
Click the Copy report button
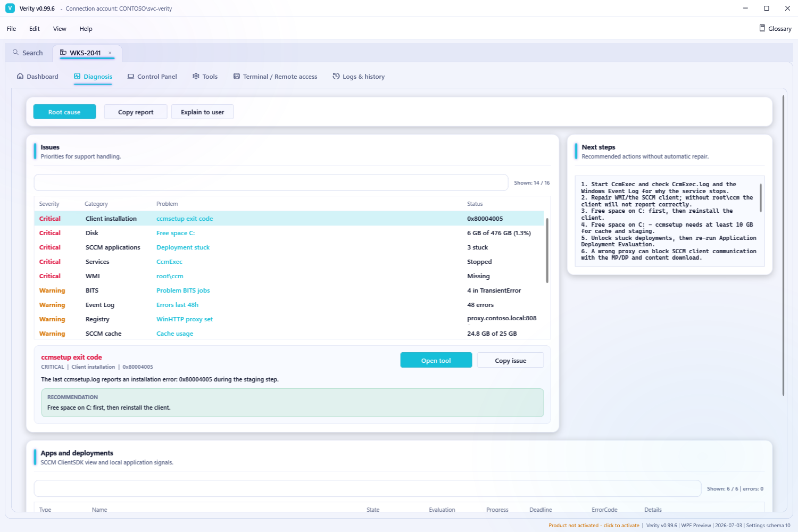(x=136, y=112)
